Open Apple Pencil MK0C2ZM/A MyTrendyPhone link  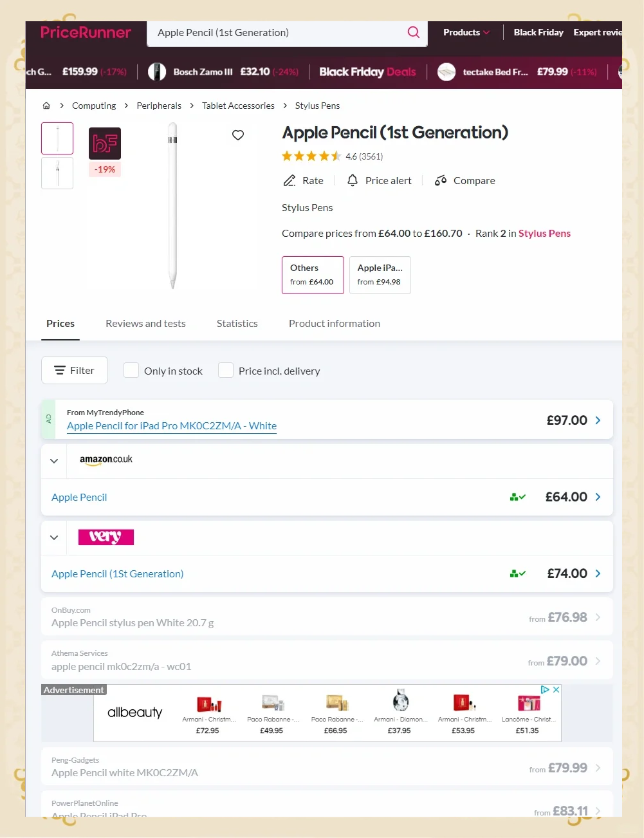[x=172, y=426]
